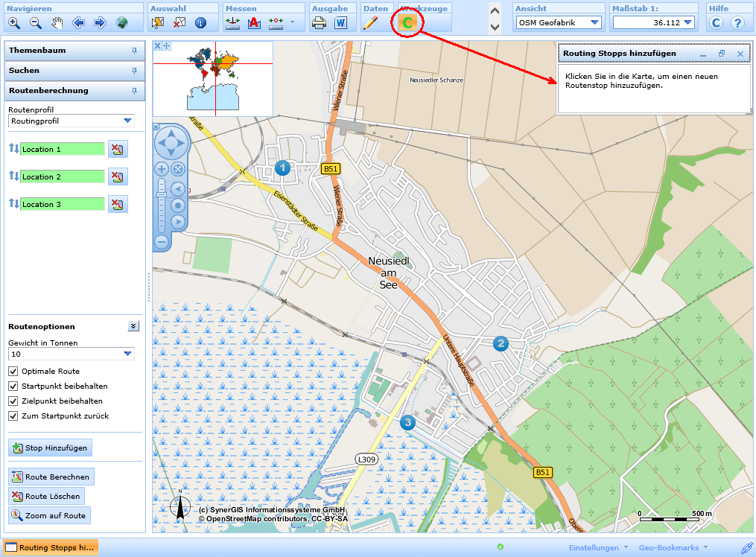Open the Routingprofil dropdown

pyautogui.click(x=127, y=120)
